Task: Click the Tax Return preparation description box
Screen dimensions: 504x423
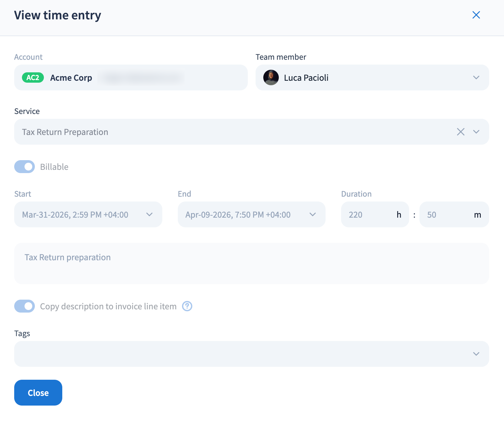Action: pyautogui.click(x=251, y=263)
